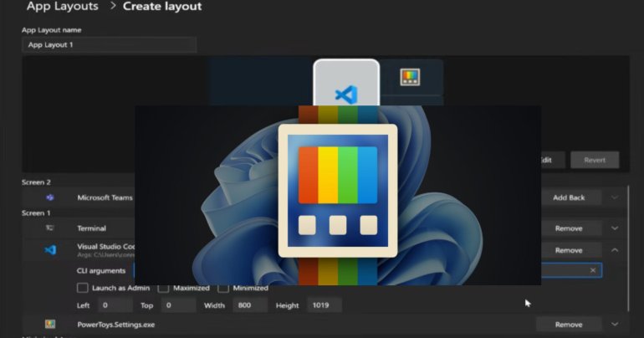Expand the Terminal row details
This screenshot has width=644, height=338.
coord(615,228)
